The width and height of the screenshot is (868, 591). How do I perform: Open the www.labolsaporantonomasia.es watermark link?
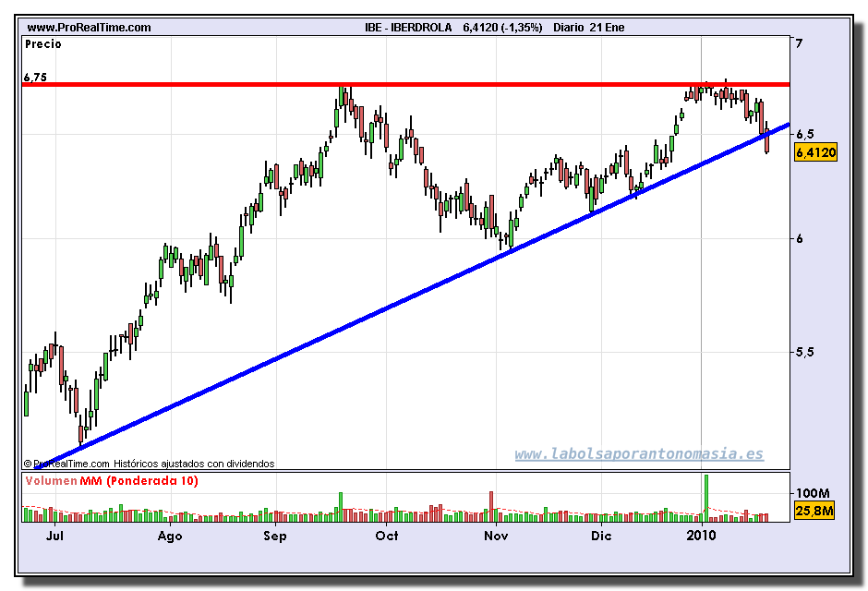(639, 454)
